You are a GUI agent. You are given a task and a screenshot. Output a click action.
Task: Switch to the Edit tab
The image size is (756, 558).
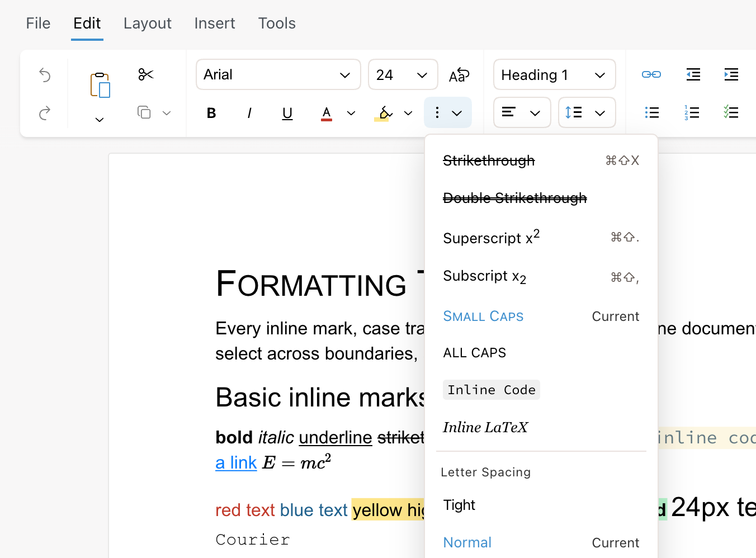click(87, 23)
